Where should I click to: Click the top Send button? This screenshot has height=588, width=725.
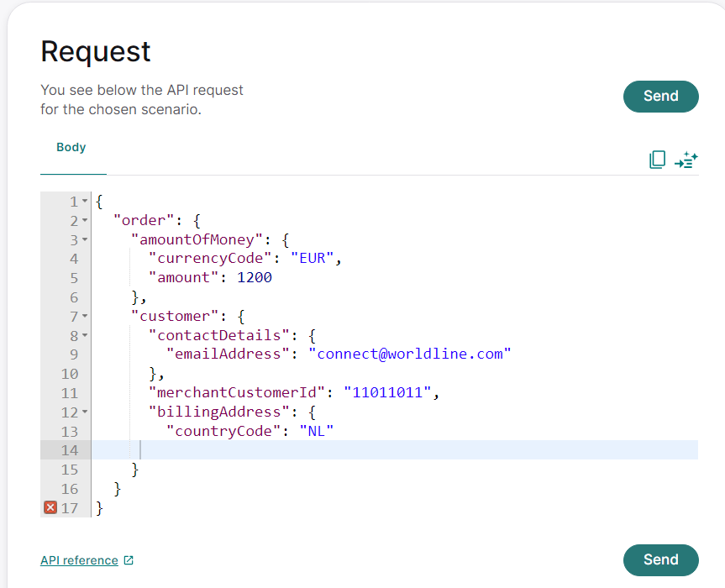click(660, 96)
